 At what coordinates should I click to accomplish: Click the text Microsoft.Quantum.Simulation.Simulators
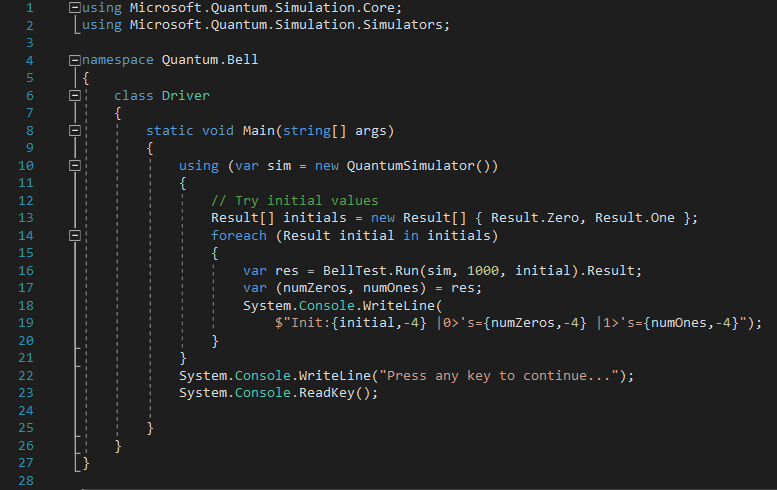(x=286, y=25)
